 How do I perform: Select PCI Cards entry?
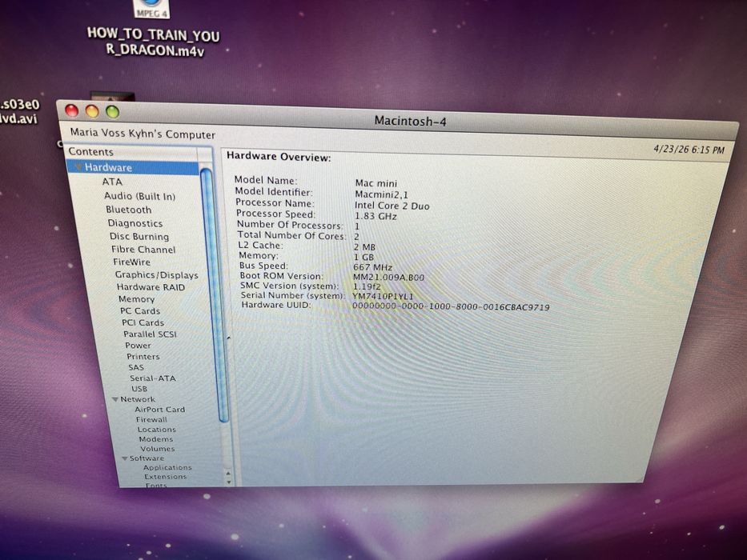tap(143, 322)
